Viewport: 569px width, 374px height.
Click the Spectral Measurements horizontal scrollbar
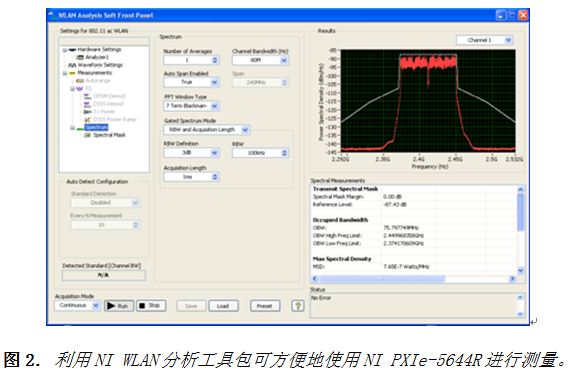(414, 279)
